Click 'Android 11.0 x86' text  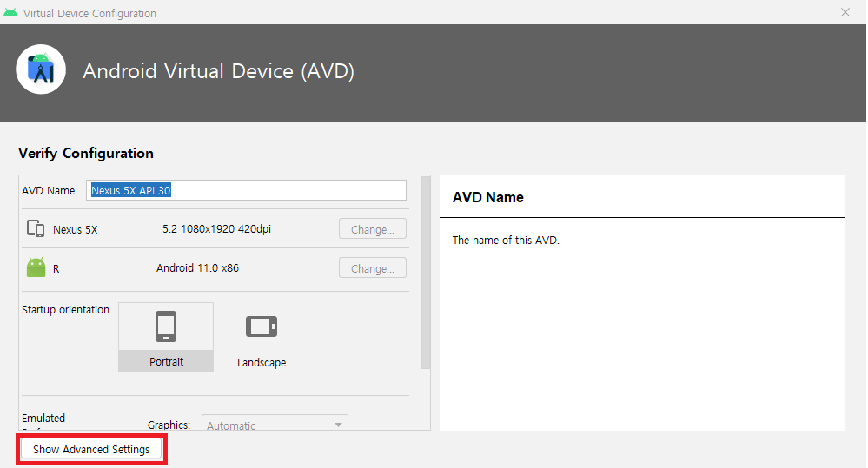[197, 268]
